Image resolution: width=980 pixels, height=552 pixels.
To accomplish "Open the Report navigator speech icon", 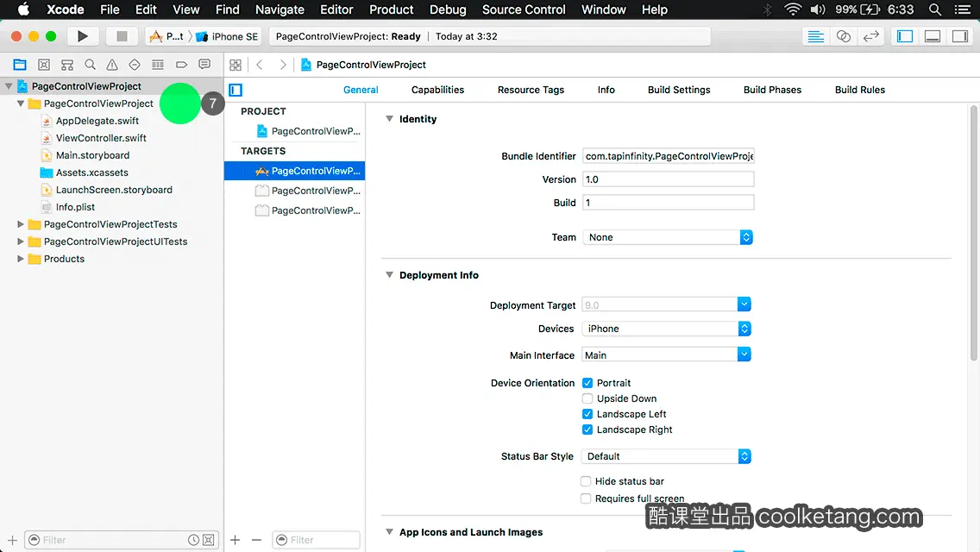I will coord(204,65).
